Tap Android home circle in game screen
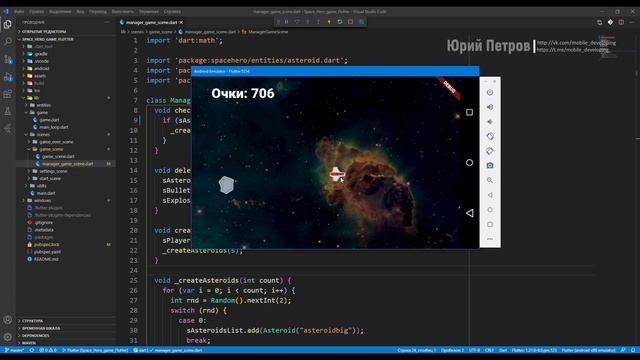The height and width of the screenshot is (360, 640). pyautogui.click(x=469, y=162)
